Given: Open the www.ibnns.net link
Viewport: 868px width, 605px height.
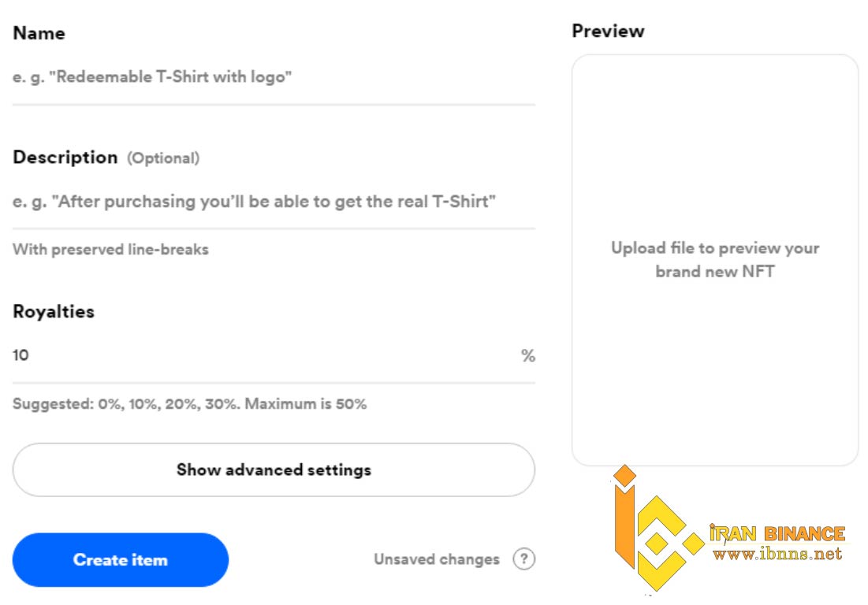Looking at the screenshot, I should [x=777, y=553].
